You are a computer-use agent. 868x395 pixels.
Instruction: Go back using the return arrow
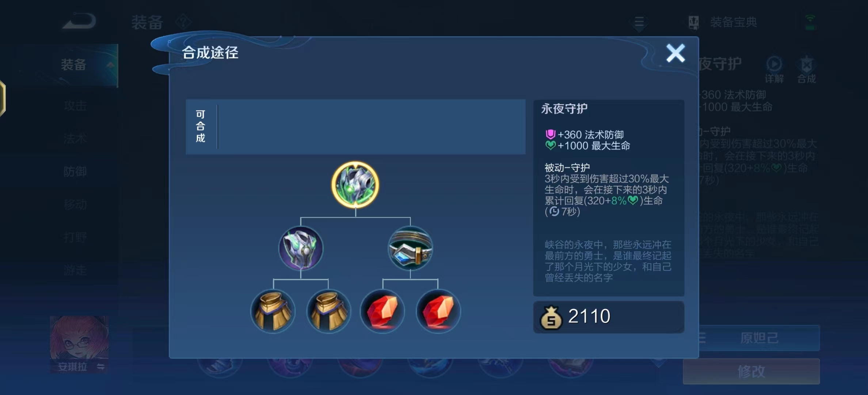click(79, 21)
